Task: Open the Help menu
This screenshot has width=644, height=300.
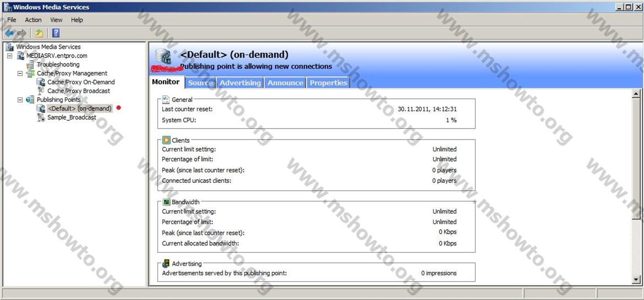Action: tap(77, 20)
